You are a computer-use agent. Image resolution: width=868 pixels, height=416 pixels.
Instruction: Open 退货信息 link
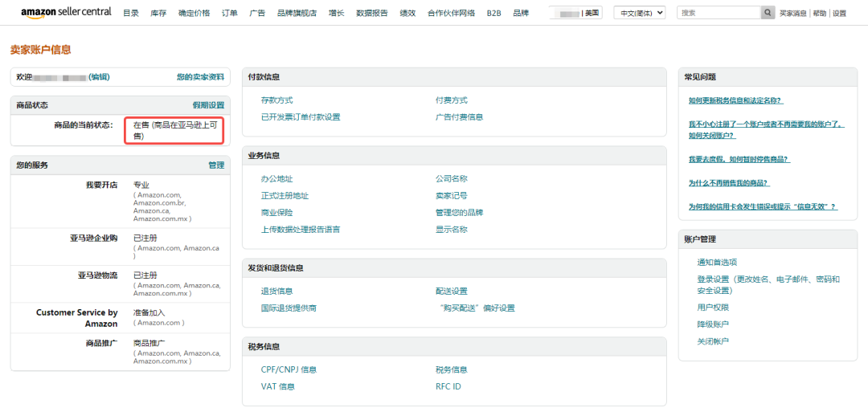[276, 291]
